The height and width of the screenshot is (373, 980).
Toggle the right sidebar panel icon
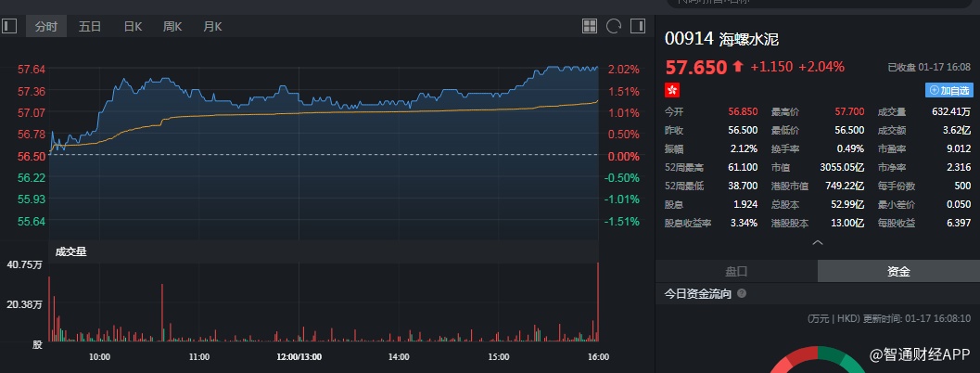tap(638, 26)
